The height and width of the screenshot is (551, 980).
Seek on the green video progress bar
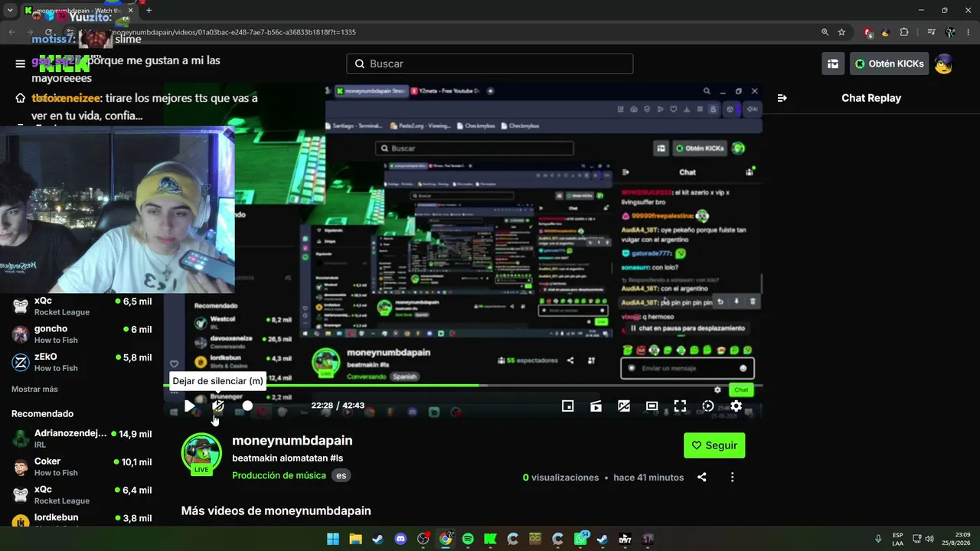tap(463, 386)
